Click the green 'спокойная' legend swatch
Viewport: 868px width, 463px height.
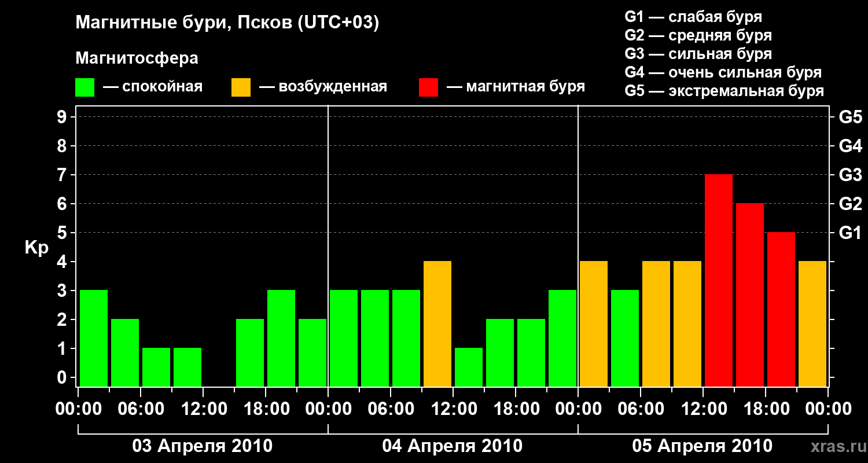85,87
